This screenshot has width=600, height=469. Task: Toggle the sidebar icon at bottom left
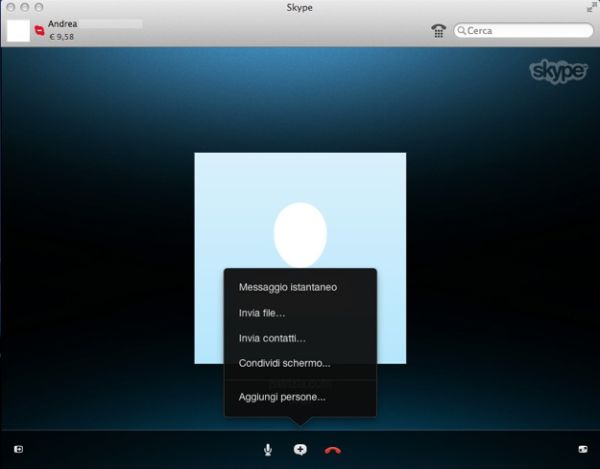pos(17,450)
